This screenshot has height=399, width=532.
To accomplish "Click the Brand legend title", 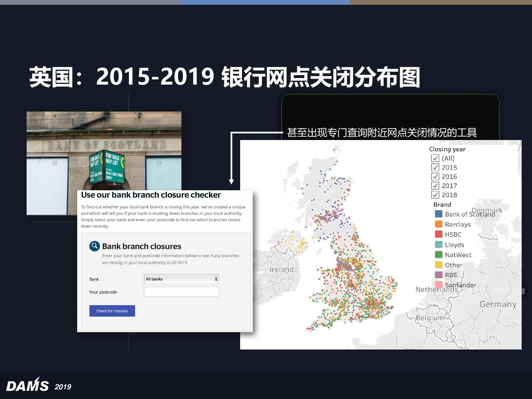I will 442,205.
